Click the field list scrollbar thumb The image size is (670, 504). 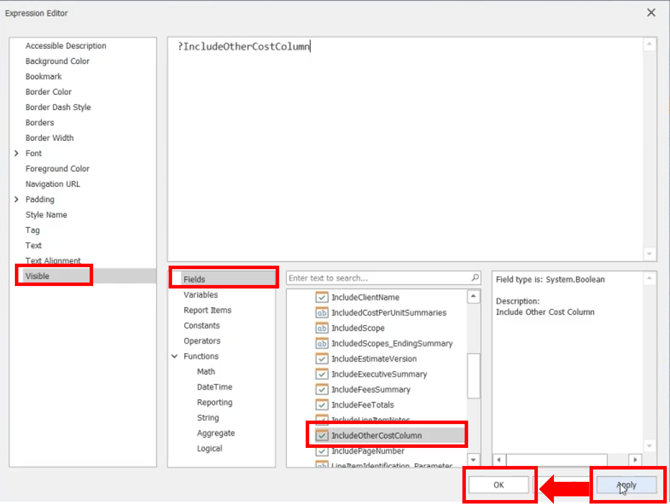[x=473, y=376]
